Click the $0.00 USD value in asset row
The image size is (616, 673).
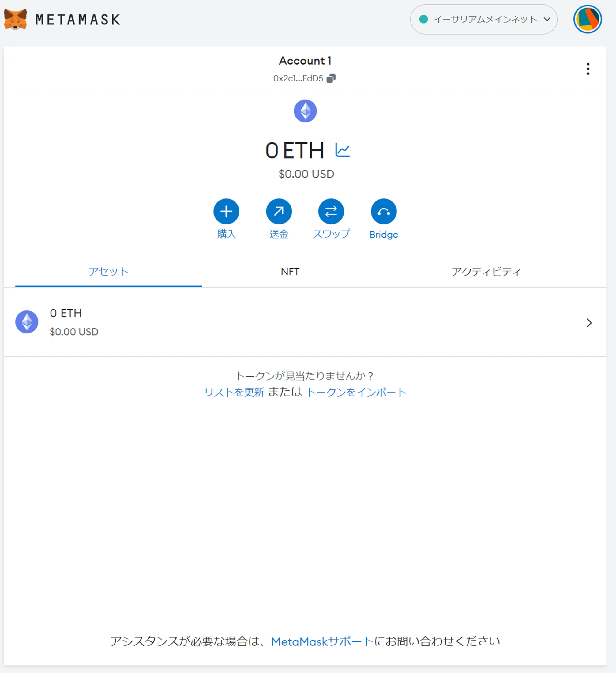[74, 332]
